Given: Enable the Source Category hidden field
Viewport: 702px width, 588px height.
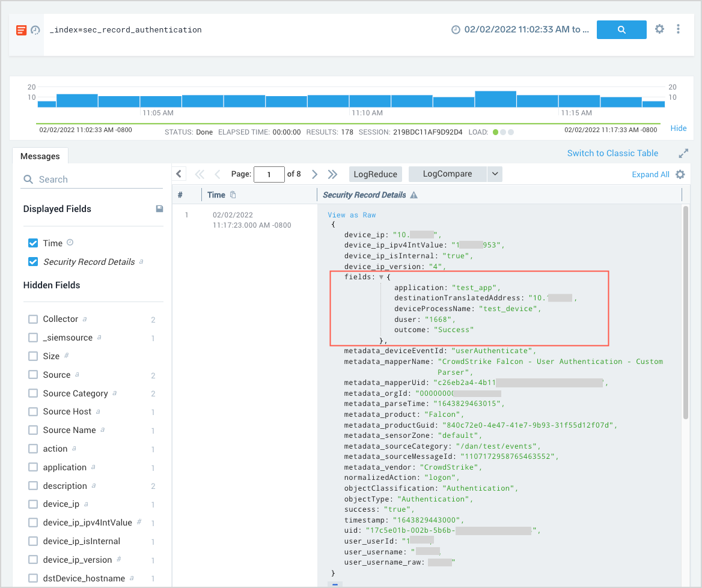Looking at the screenshot, I should pyautogui.click(x=34, y=393).
